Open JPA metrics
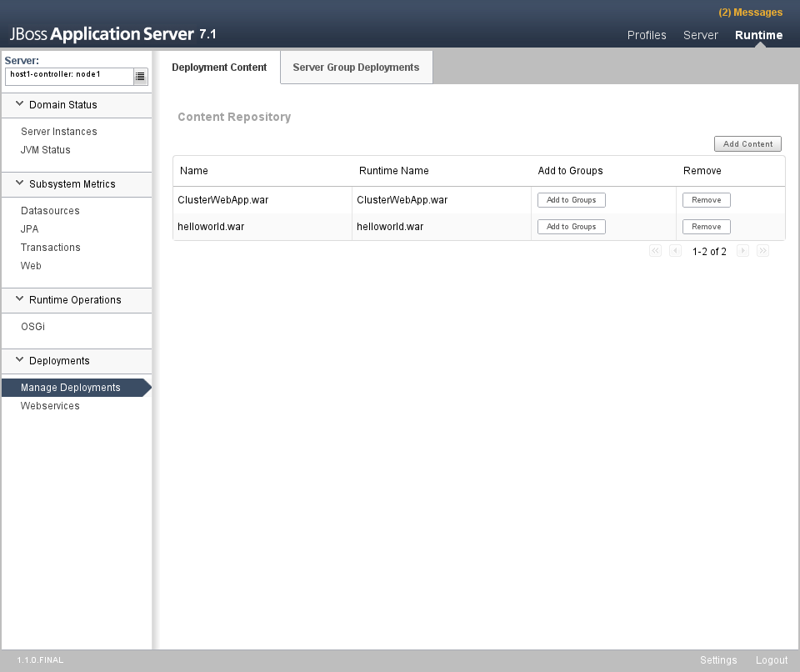The image size is (800, 672). tap(30, 229)
